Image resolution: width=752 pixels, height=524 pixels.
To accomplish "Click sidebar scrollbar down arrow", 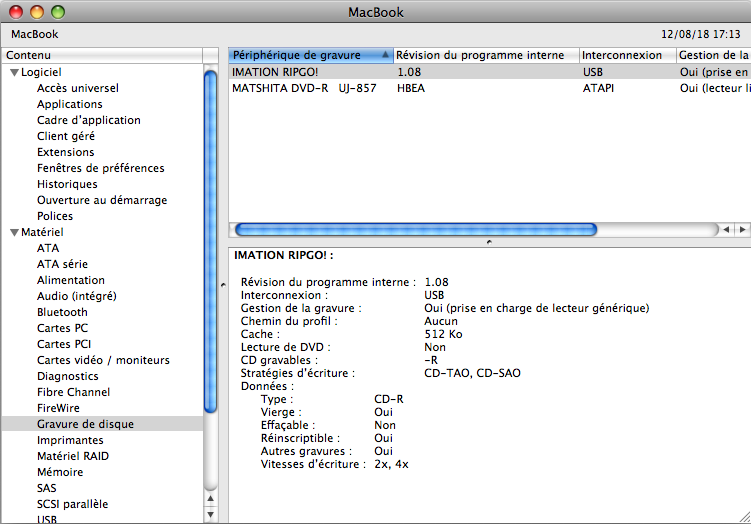I will tap(210, 515).
